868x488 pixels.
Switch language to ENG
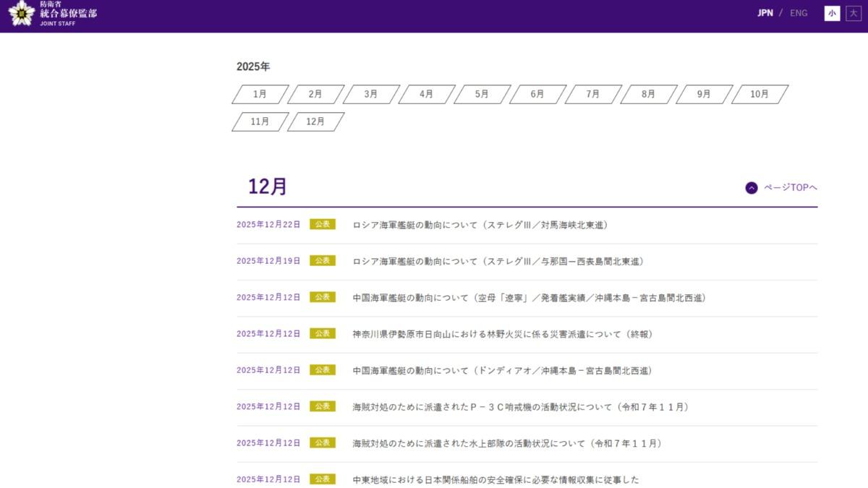point(799,13)
